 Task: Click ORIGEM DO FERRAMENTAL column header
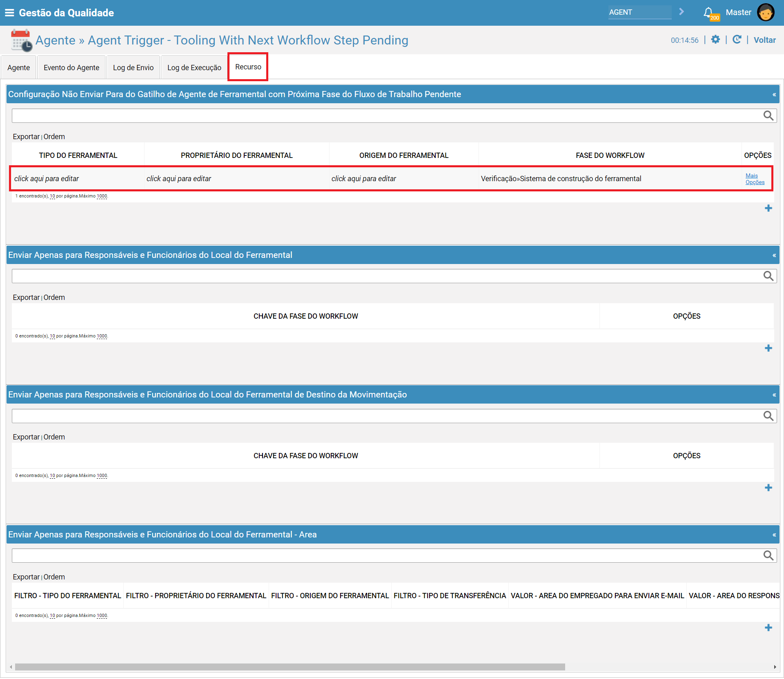404,155
